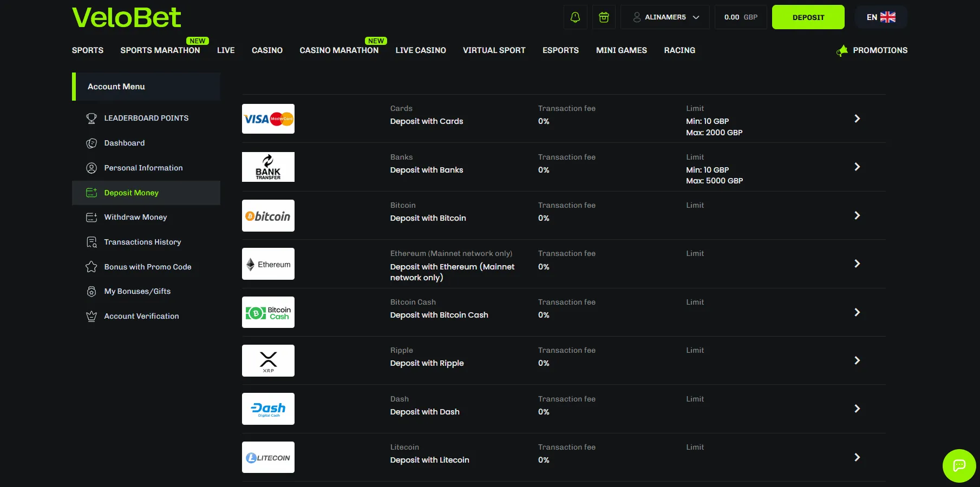Open the EN language selector
The image size is (980, 487).
(880, 17)
